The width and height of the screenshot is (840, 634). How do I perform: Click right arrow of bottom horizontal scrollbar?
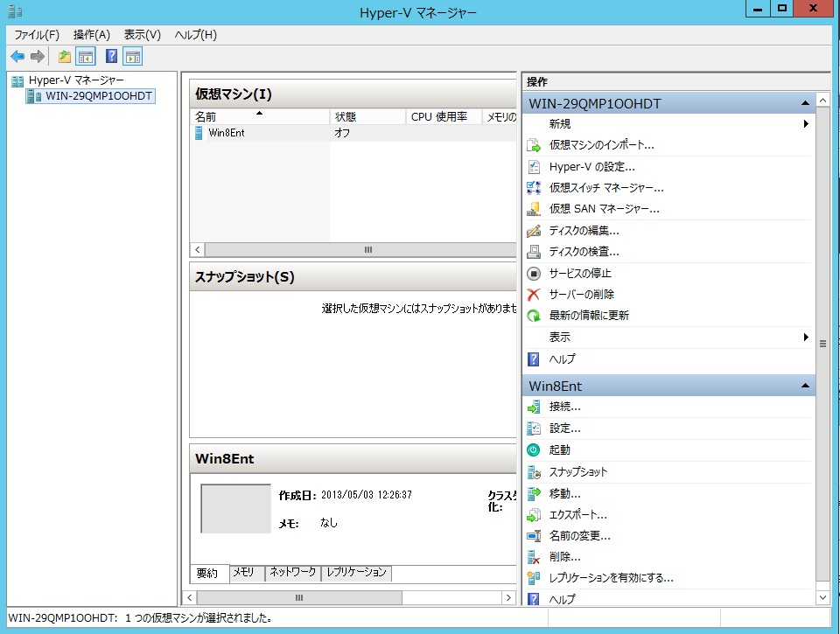[508, 597]
